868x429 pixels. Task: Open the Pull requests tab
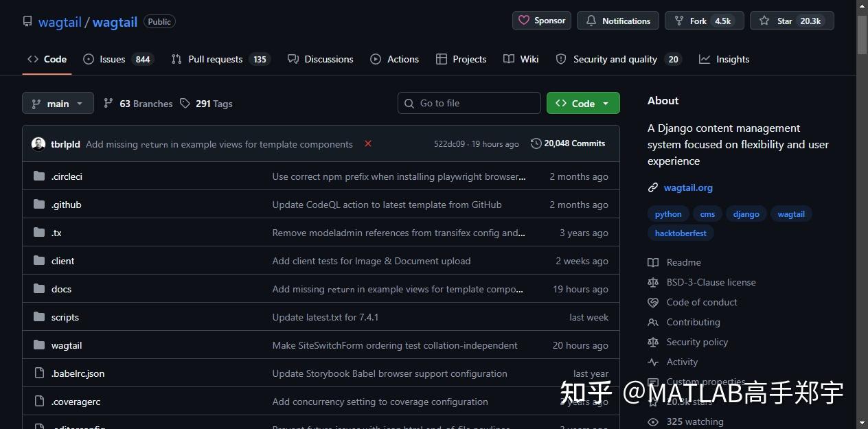(220, 59)
